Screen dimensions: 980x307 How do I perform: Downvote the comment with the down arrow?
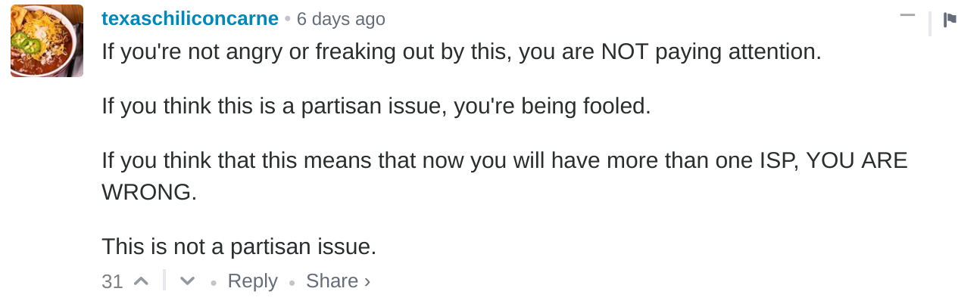coord(187,281)
